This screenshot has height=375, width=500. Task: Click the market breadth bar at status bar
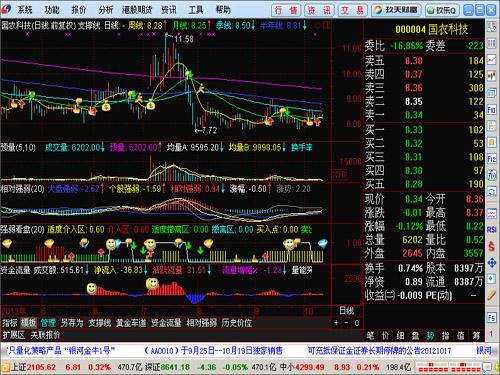449,368
